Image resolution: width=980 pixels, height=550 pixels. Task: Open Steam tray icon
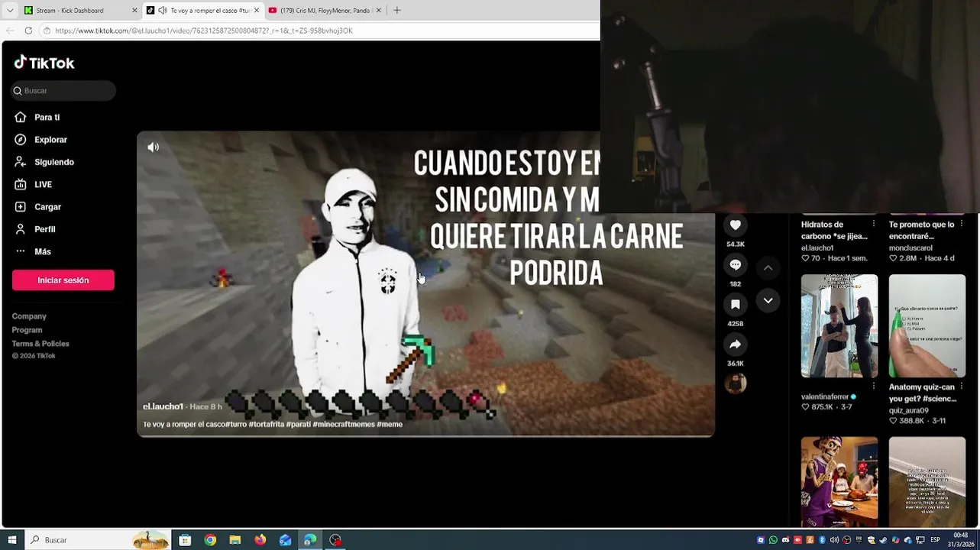coord(883,540)
